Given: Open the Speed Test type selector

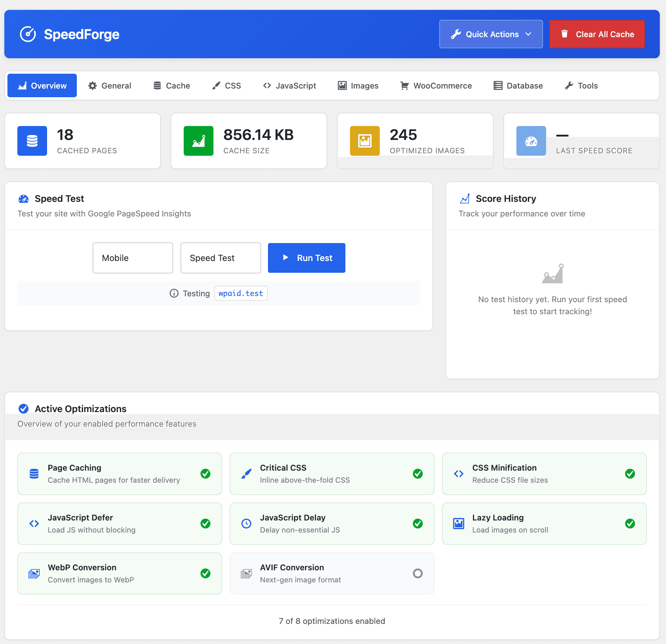Looking at the screenshot, I should (x=221, y=258).
